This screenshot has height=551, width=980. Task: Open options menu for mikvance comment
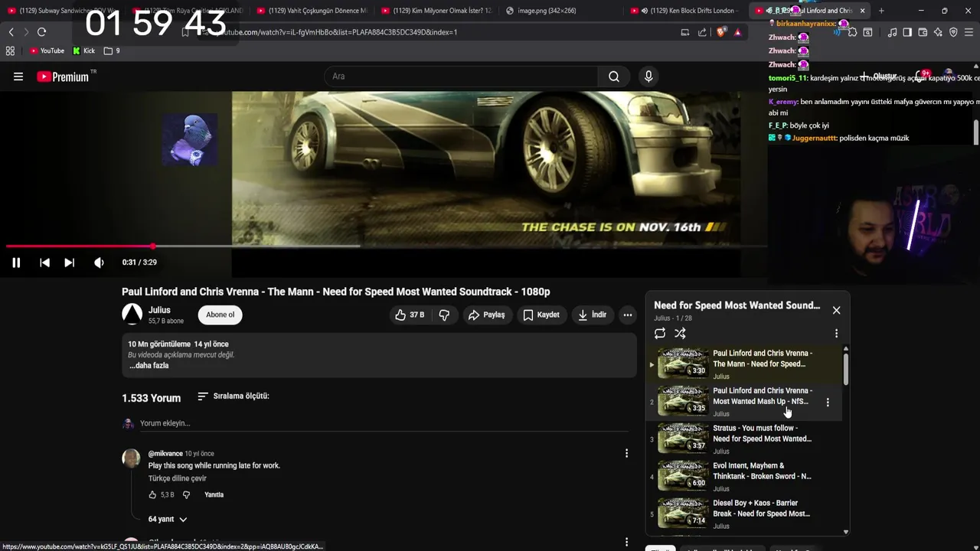point(626,454)
